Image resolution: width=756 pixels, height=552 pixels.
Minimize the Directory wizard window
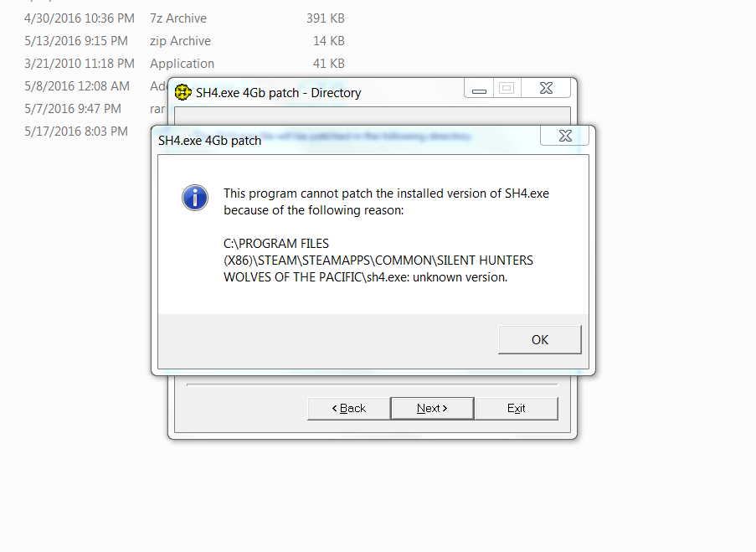479,88
